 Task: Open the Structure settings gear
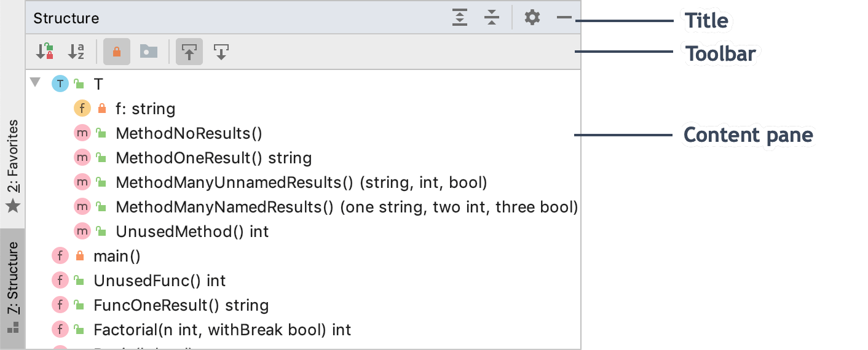tap(532, 18)
